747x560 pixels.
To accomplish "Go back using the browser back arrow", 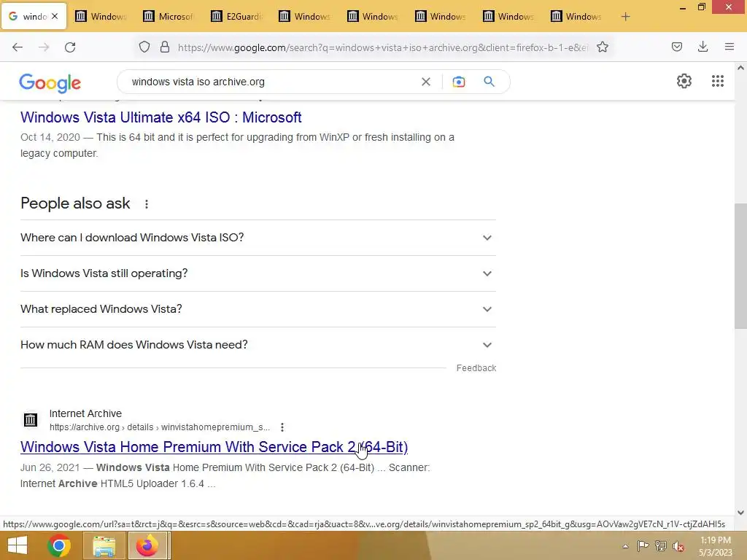I will click(x=18, y=47).
